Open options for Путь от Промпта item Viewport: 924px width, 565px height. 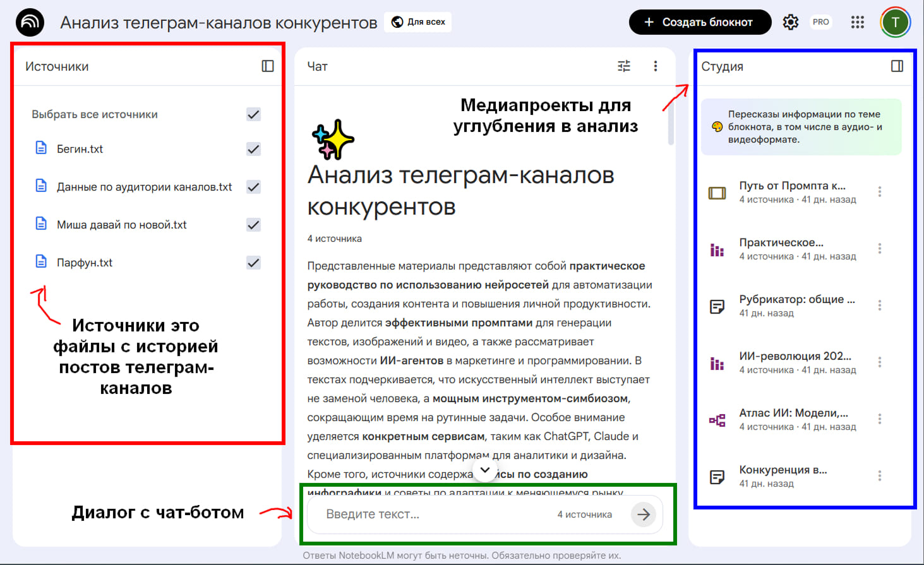[x=880, y=191]
